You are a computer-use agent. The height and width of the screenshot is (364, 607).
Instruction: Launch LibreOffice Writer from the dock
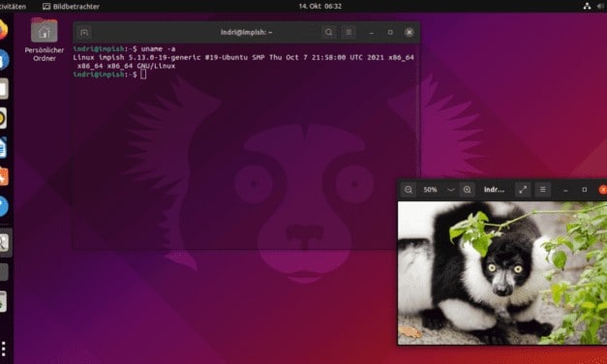[x=3, y=147]
